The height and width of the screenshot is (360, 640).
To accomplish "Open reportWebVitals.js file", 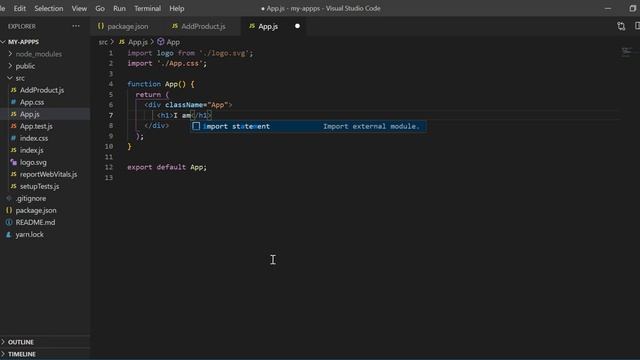I will [x=48, y=174].
